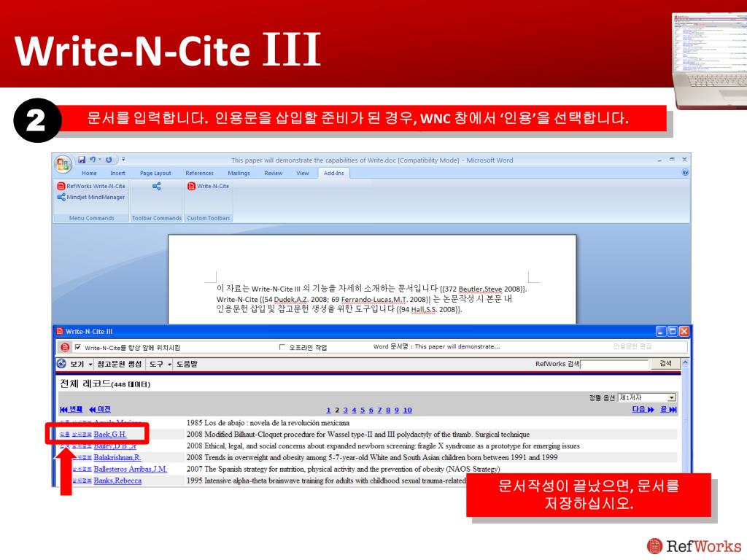Open the Customize Quick Access Toolbar arrow

[123, 160]
